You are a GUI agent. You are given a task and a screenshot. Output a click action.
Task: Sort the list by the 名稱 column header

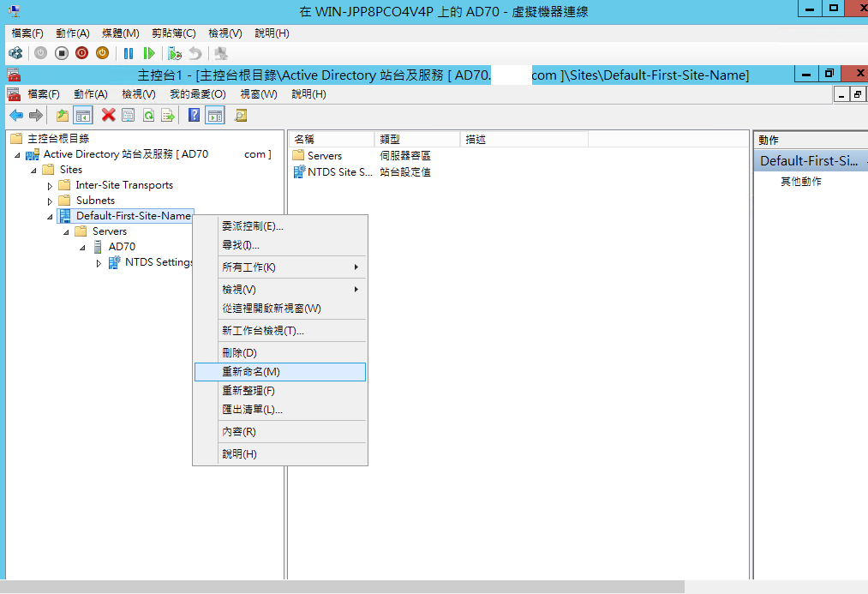pyautogui.click(x=332, y=140)
